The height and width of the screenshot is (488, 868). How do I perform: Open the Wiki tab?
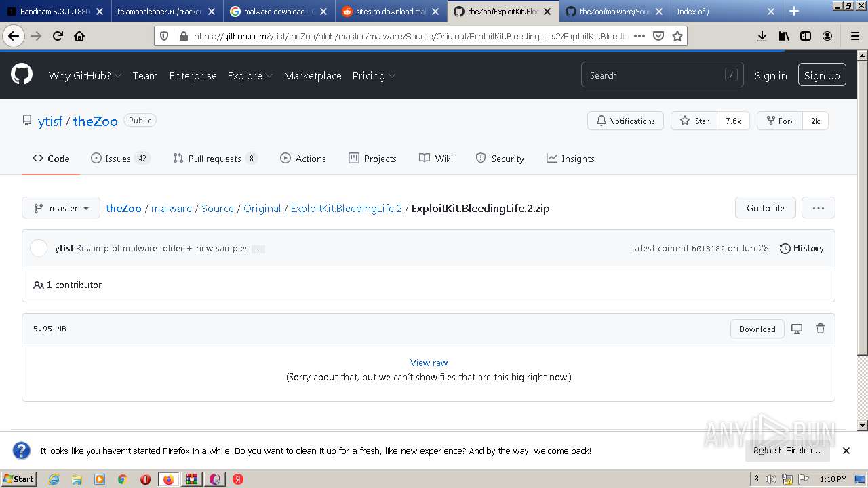coord(436,158)
